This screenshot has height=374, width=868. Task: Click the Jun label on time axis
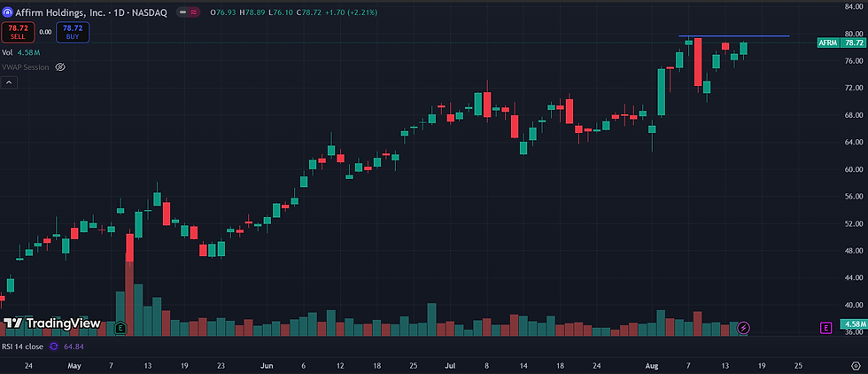(267, 366)
